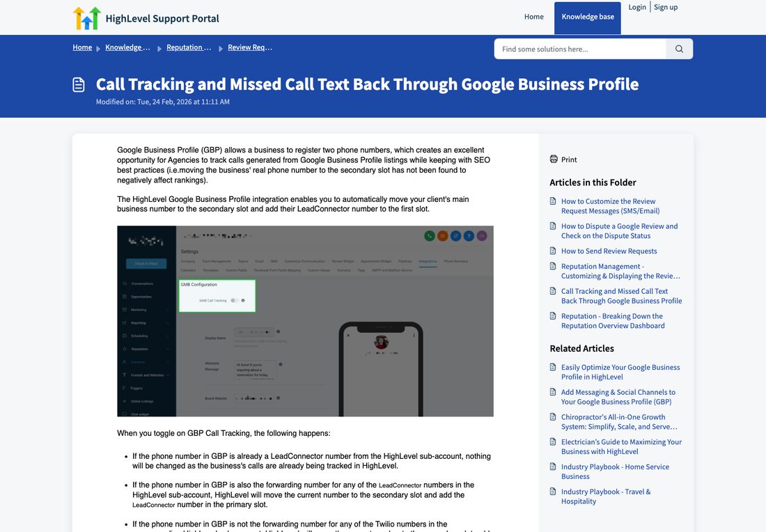Click the article document icon beside title
This screenshot has width=766, height=532.
pyautogui.click(x=79, y=84)
